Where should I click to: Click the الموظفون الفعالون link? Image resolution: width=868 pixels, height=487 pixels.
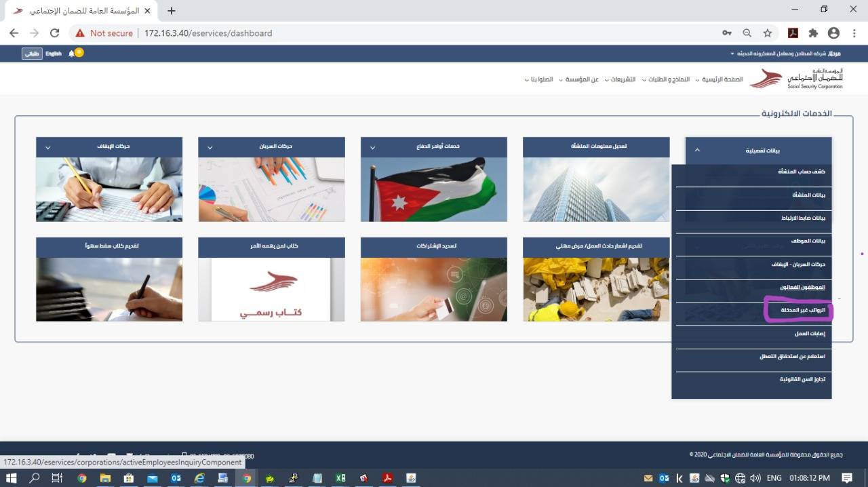coord(802,287)
